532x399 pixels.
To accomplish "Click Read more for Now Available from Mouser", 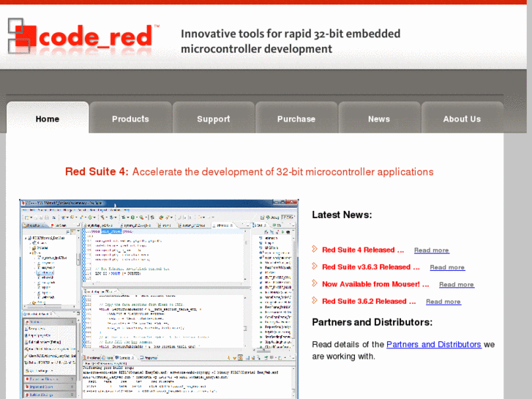I will [457, 285].
